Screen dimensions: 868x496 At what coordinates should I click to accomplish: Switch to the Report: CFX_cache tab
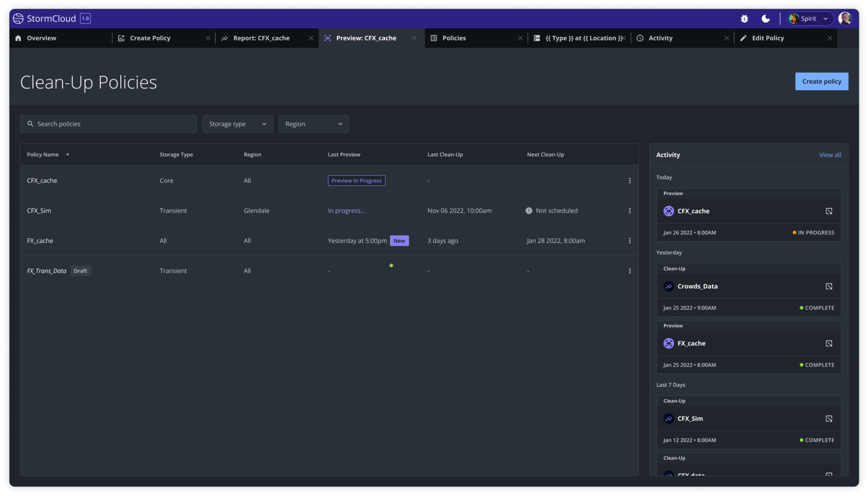(x=261, y=38)
